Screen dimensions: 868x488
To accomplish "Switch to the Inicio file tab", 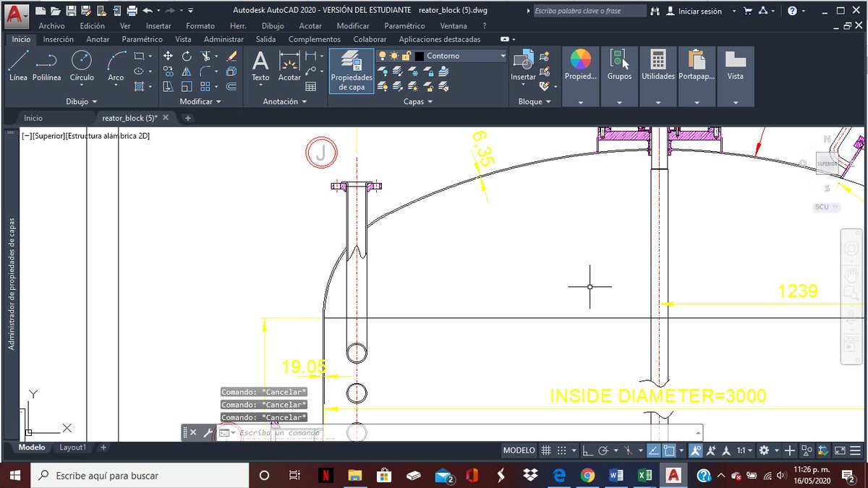I will (x=33, y=118).
